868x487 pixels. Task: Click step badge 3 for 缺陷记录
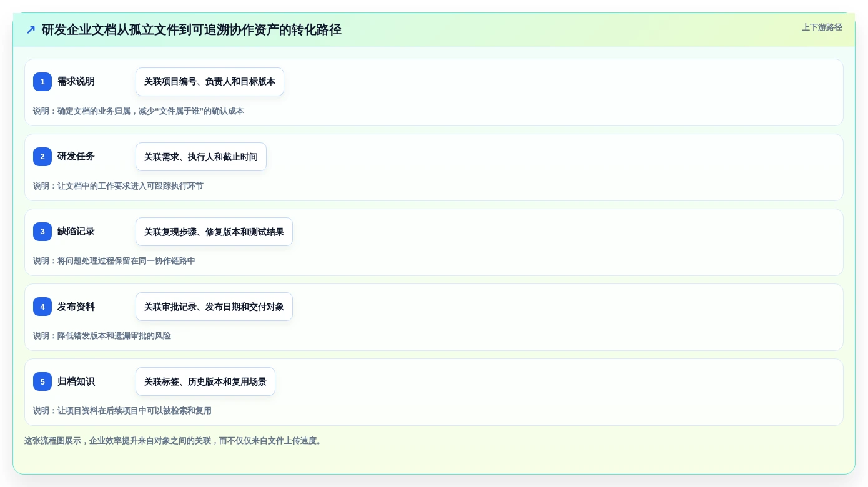(x=42, y=232)
